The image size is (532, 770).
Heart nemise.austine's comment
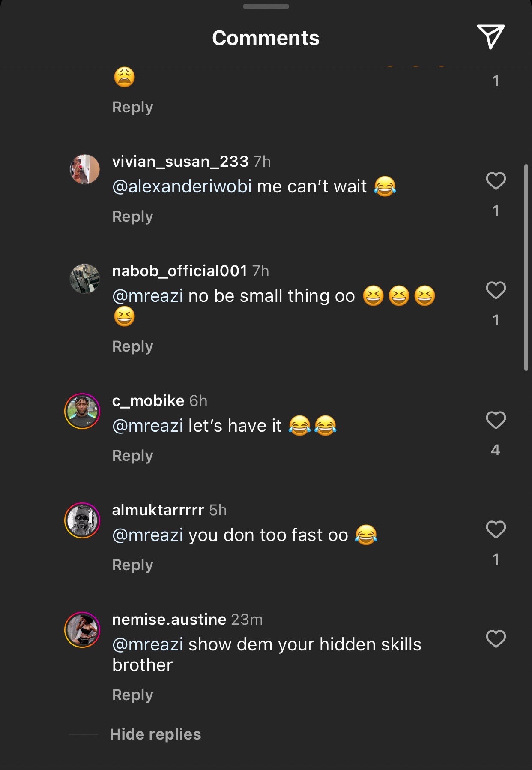[x=496, y=638]
